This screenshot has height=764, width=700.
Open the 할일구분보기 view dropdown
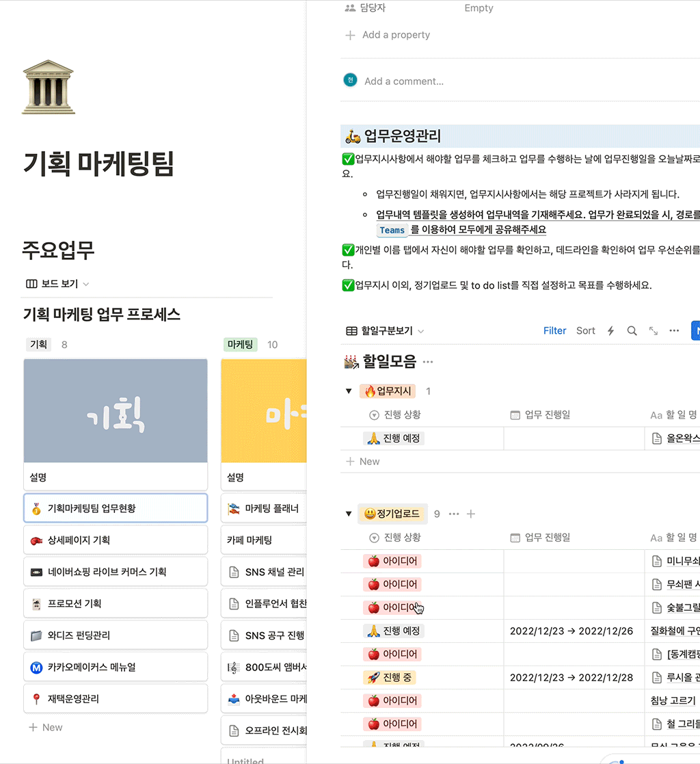pyautogui.click(x=385, y=331)
